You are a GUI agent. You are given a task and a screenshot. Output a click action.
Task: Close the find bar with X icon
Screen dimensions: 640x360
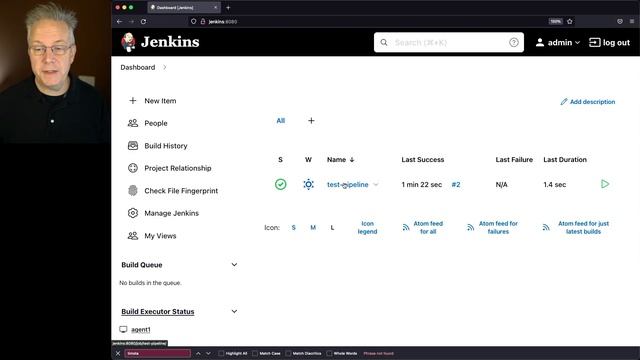118,353
